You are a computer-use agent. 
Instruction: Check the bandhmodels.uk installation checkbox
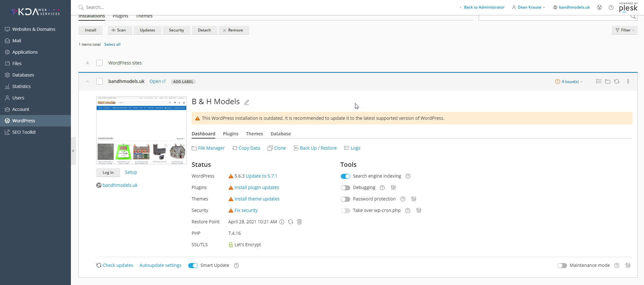[x=99, y=81]
